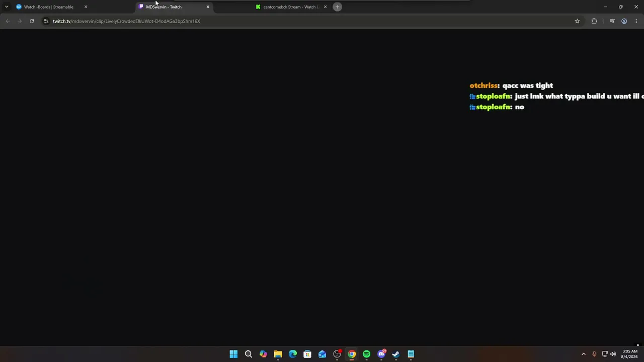Show hidden system tray icons
This screenshot has width=644, height=362.
tap(584, 354)
